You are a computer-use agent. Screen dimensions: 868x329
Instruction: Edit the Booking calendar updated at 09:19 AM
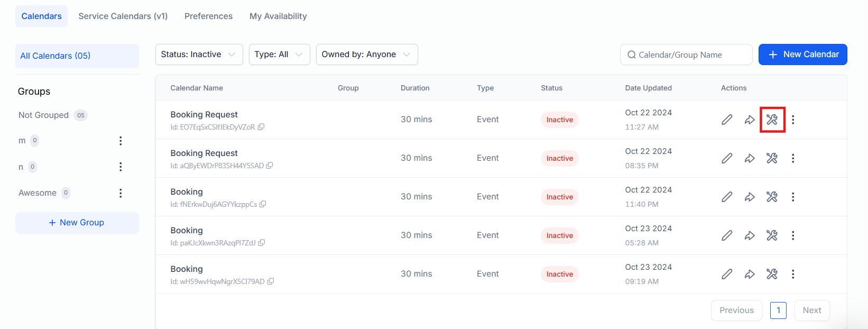coord(727,274)
